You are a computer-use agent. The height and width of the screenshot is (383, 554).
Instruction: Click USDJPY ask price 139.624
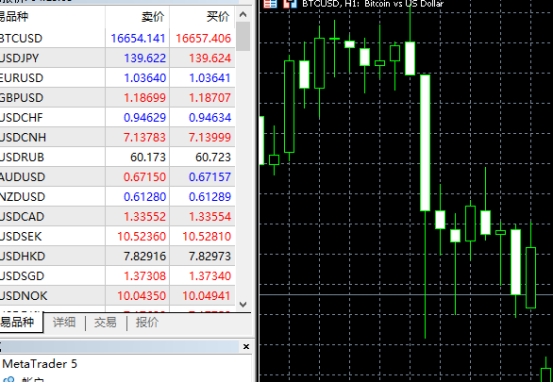pyautogui.click(x=210, y=58)
